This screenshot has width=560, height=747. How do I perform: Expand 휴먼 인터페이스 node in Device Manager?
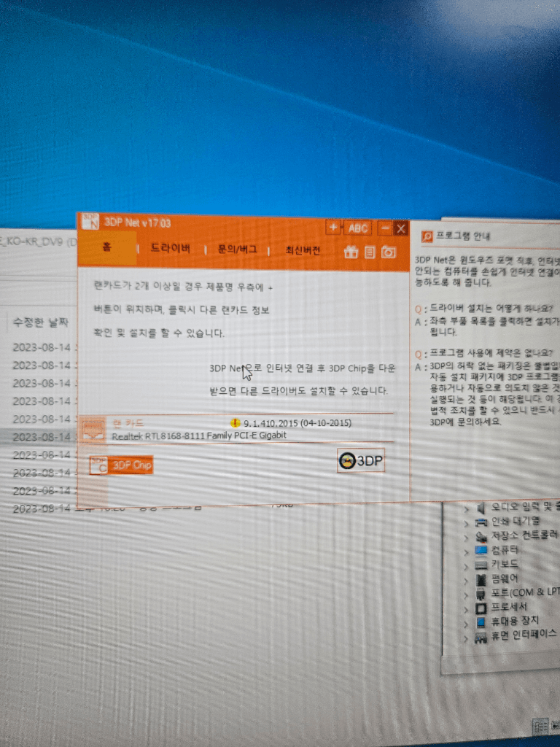[466, 638]
